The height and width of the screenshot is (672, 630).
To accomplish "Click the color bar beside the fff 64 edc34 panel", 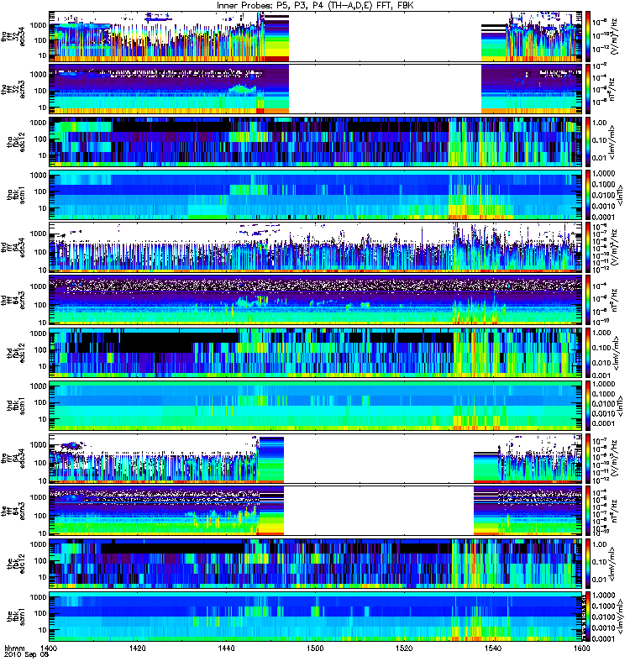I will (x=588, y=459).
